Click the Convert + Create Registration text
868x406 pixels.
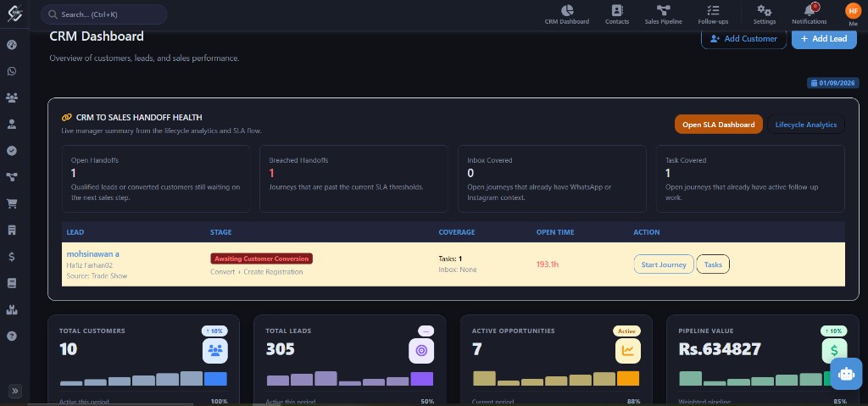(256, 272)
